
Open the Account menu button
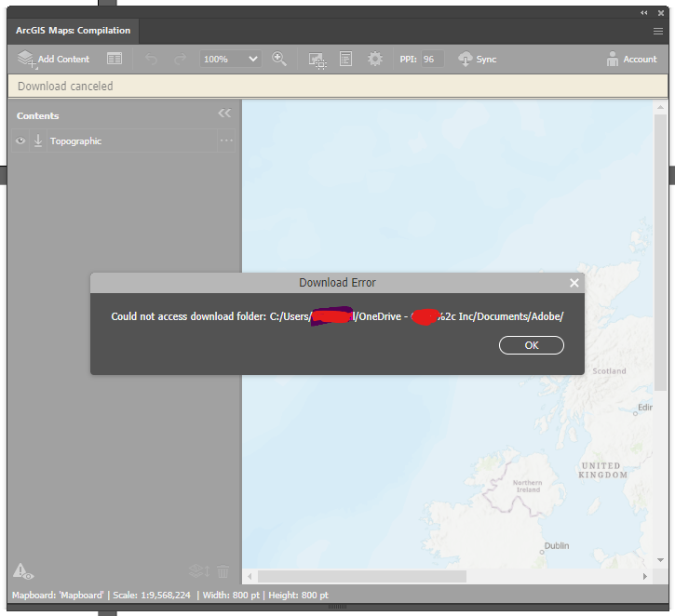point(631,59)
